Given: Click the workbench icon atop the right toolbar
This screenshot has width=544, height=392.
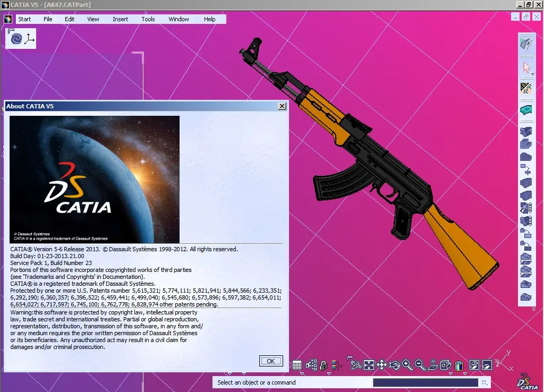Looking at the screenshot, I should tap(526, 44).
